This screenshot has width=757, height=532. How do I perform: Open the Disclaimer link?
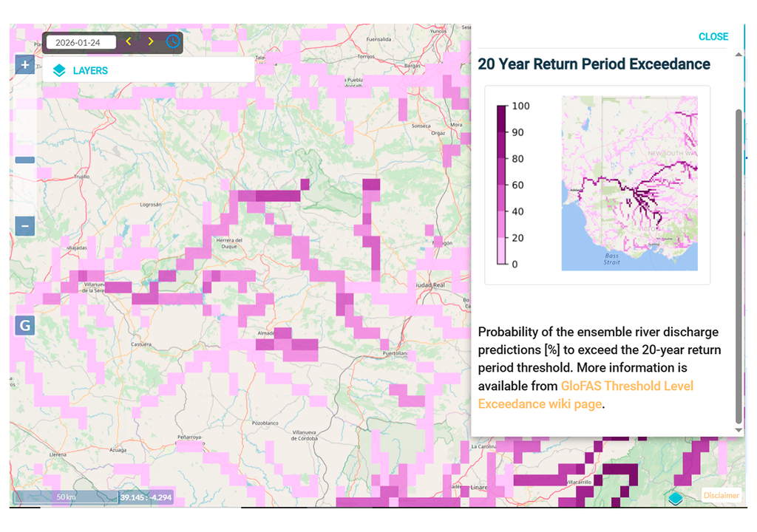[x=720, y=496]
